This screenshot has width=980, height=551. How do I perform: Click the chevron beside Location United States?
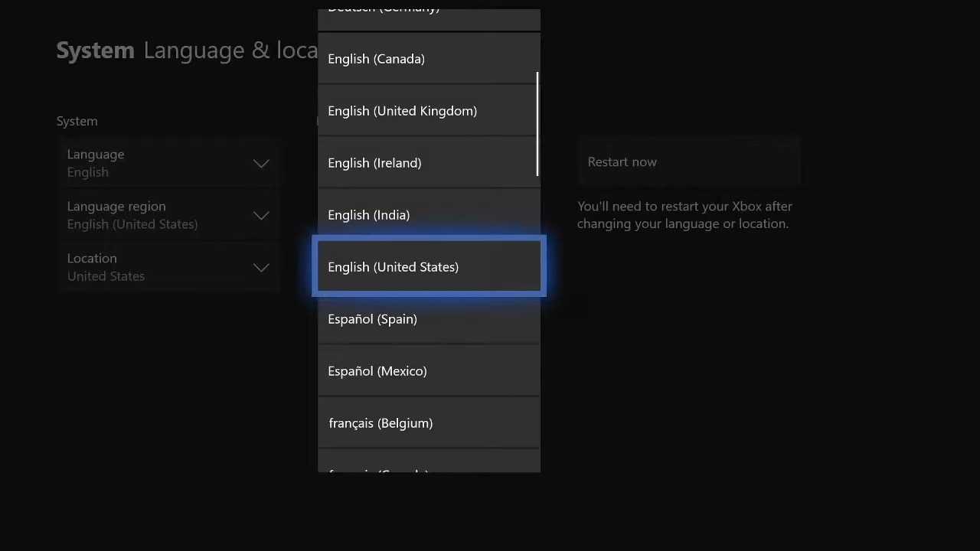(261, 268)
